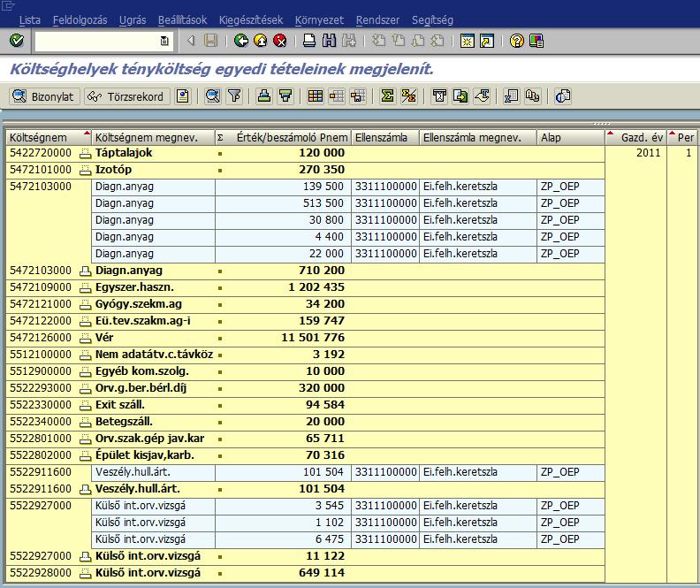This screenshot has height=588, width=700.
Task: Open the Feldolgozás menu
Action: pyautogui.click(x=80, y=20)
